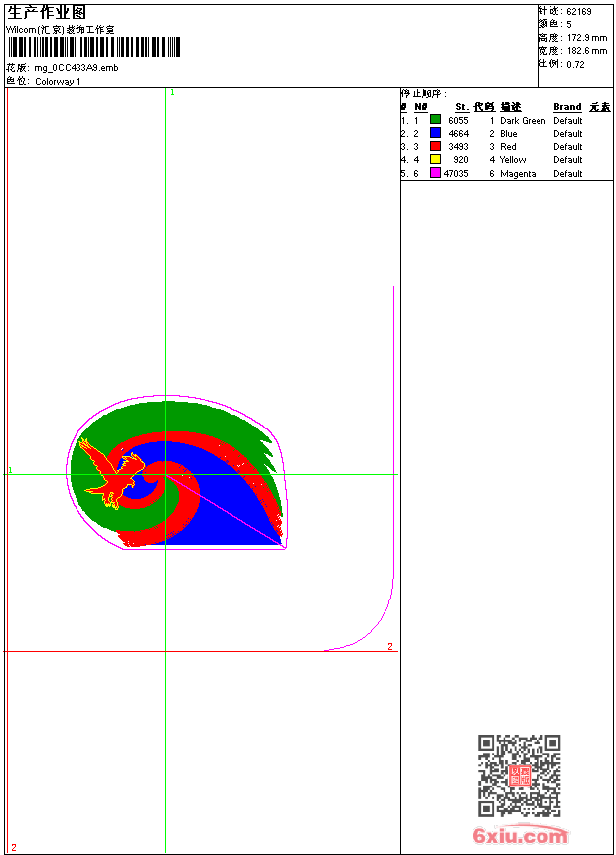Click 'Default' brand in Red row
Screen dimensions: 616x855
(568, 147)
